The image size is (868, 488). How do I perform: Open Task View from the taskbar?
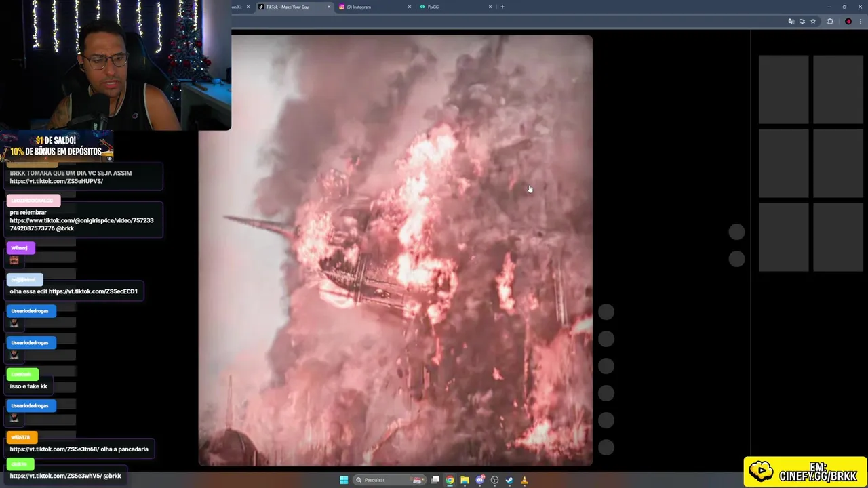tap(435, 480)
